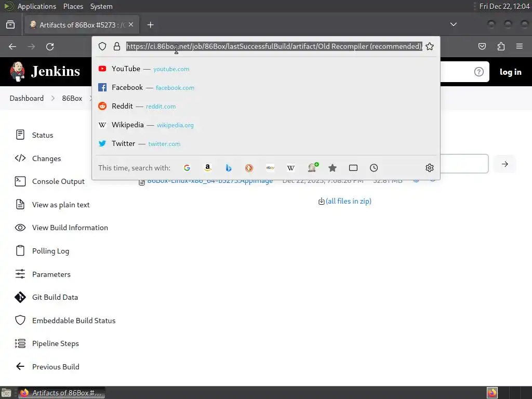Select the YouTube suggestion

point(266,69)
